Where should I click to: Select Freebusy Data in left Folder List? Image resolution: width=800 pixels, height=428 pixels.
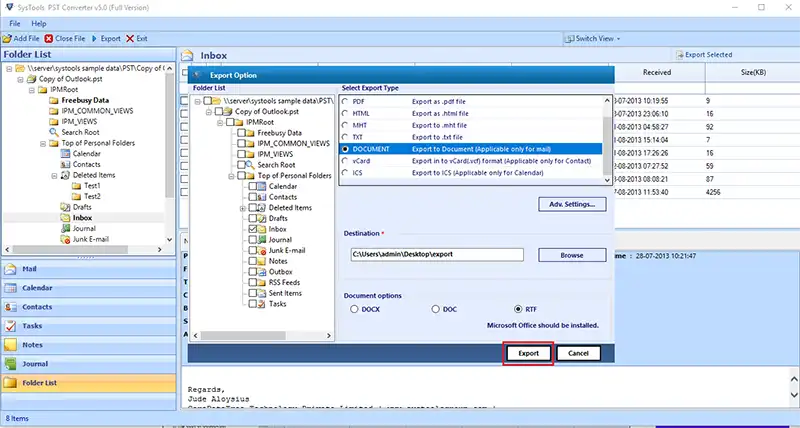(x=85, y=100)
